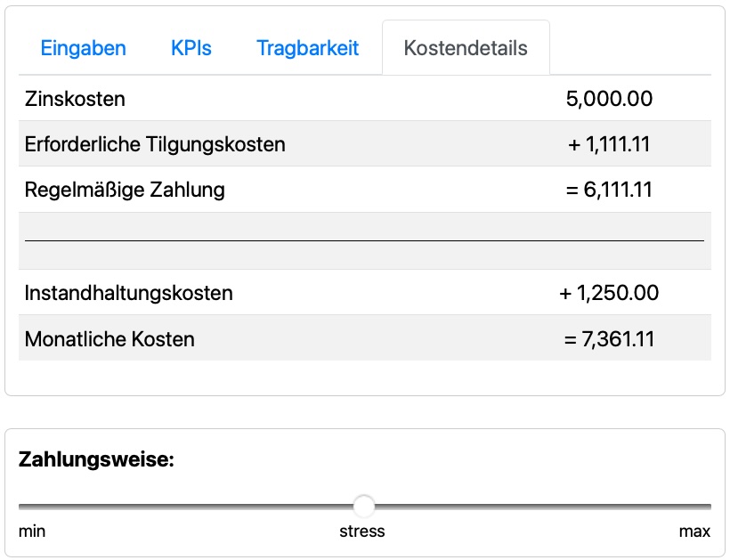Select the Tragbarkeit tab
Image resolution: width=730 pixels, height=560 pixels.
[x=307, y=48]
